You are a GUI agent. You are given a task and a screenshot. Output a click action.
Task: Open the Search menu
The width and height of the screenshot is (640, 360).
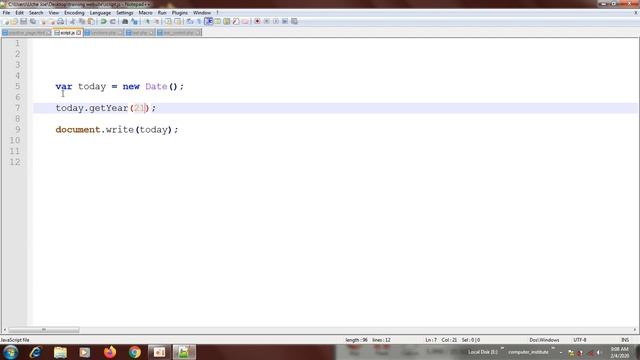click(x=36, y=13)
